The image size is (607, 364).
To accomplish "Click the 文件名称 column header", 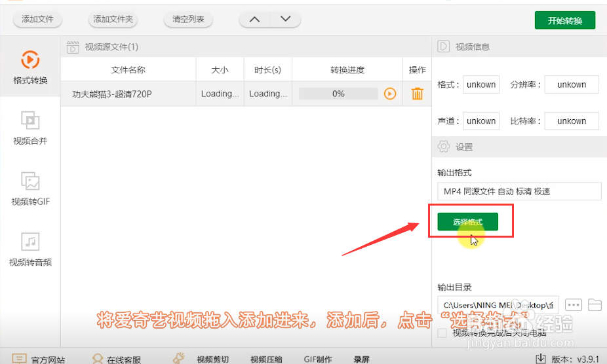I will point(128,70).
